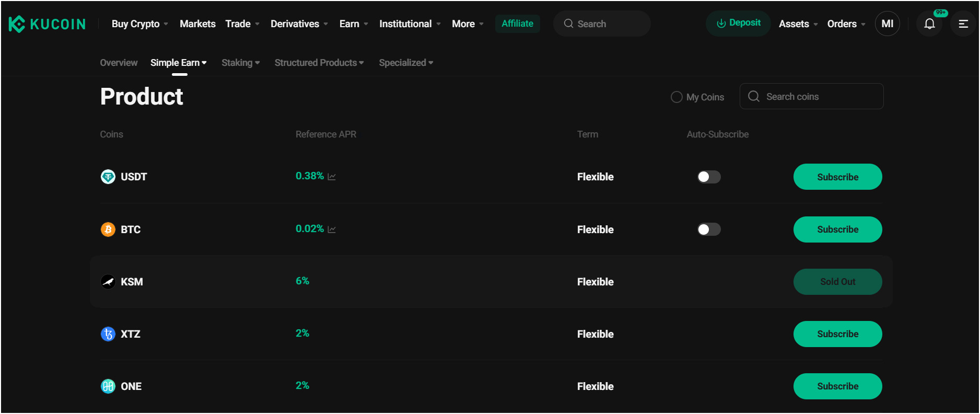Click the XTZ coin icon

(x=108, y=334)
